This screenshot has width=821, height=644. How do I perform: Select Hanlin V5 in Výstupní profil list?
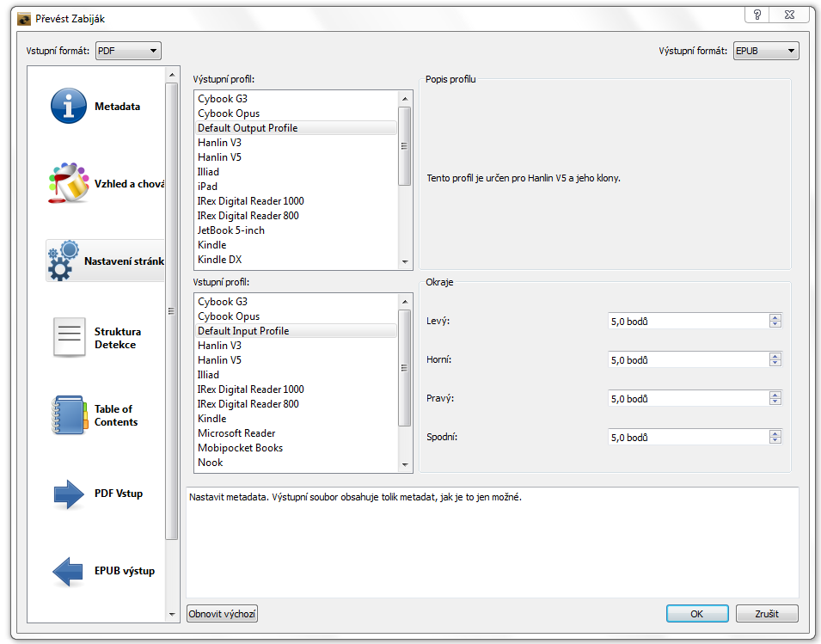[297, 157]
